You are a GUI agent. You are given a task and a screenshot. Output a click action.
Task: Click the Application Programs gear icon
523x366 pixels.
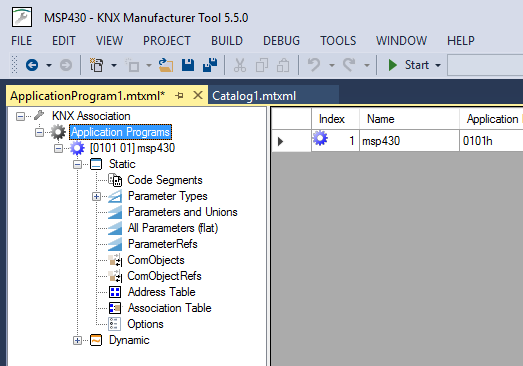58,132
